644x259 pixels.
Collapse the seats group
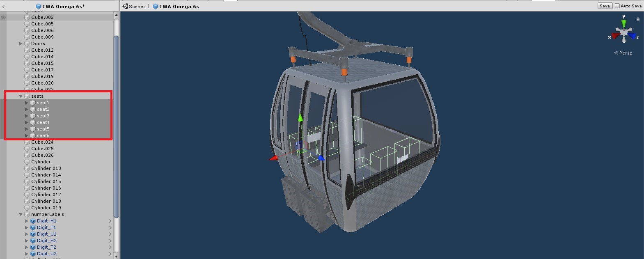coord(21,96)
